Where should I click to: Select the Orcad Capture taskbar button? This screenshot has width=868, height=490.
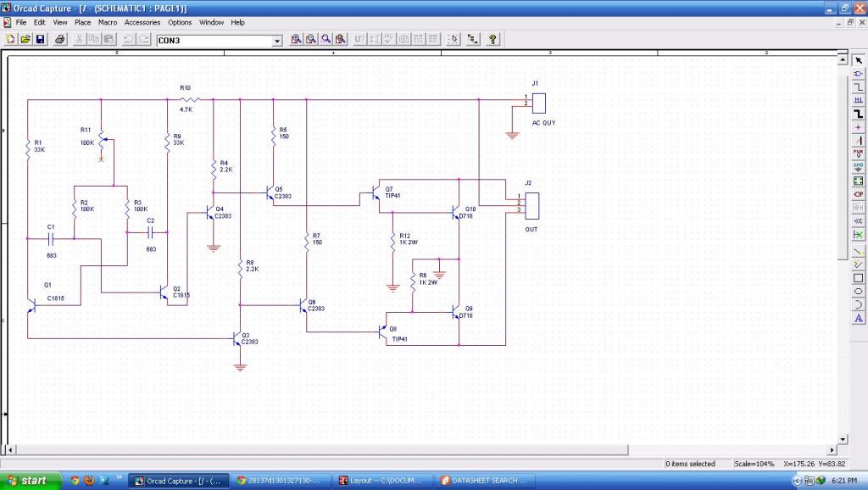click(178, 481)
